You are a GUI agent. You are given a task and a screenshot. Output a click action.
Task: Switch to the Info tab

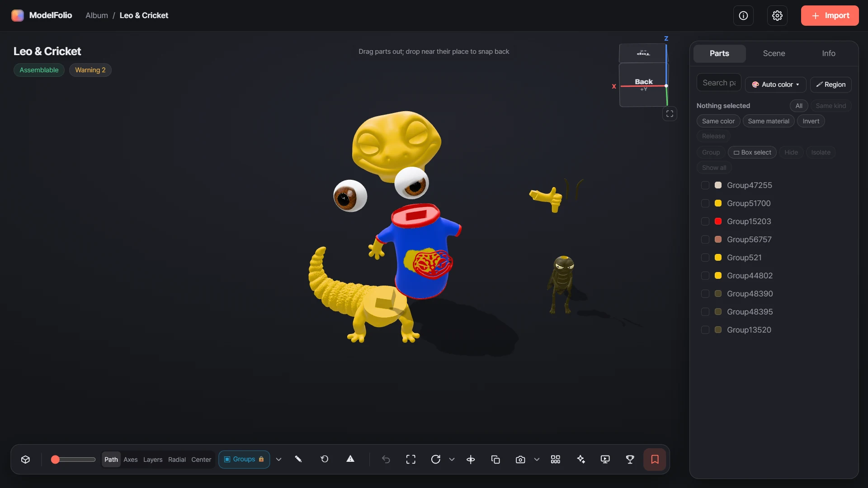pos(828,53)
